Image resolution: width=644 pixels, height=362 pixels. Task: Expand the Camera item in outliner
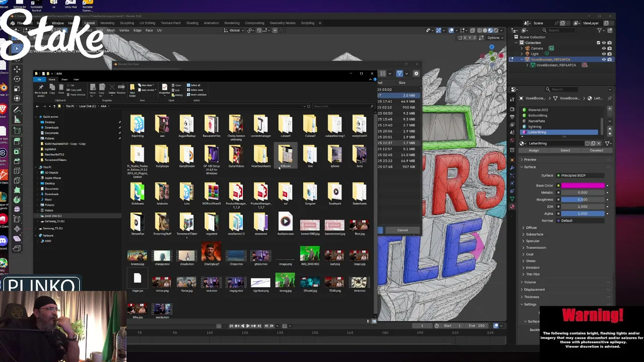click(x=522, y=48)
